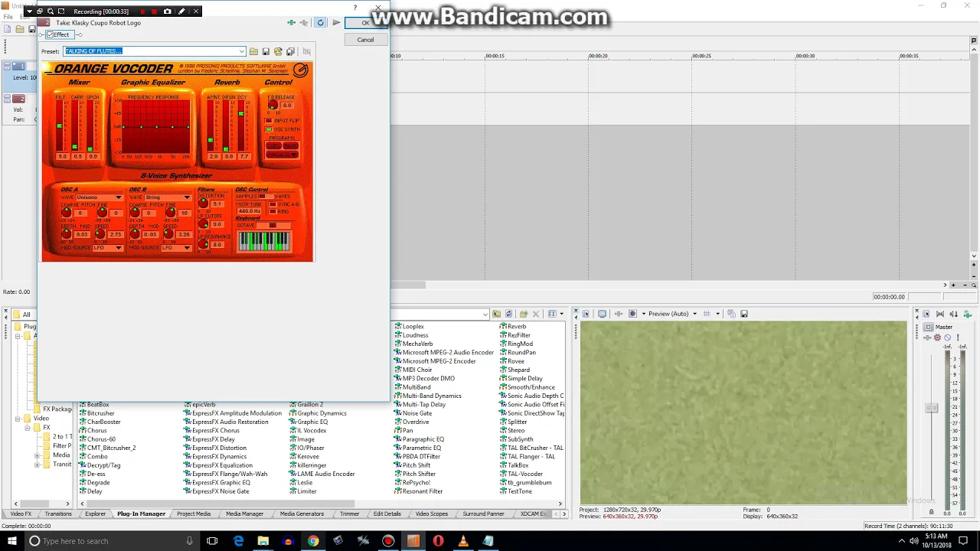
Task: Click delete icon in Plug-In Manager toolbar
Action: 536,314
